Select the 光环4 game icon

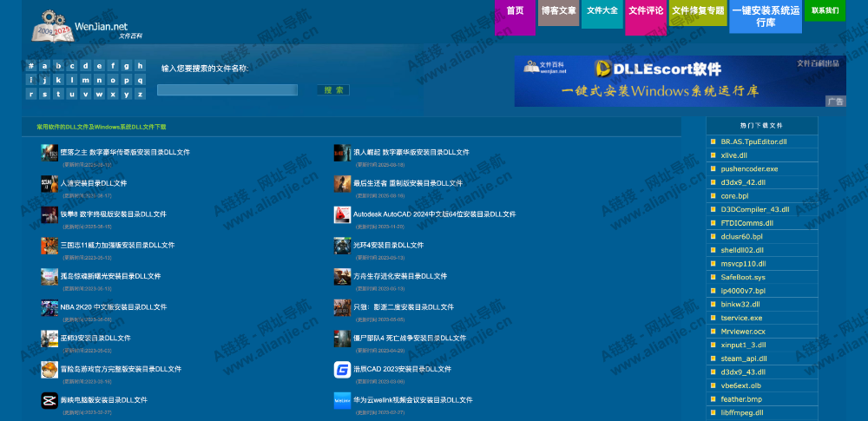coord(342,246)
